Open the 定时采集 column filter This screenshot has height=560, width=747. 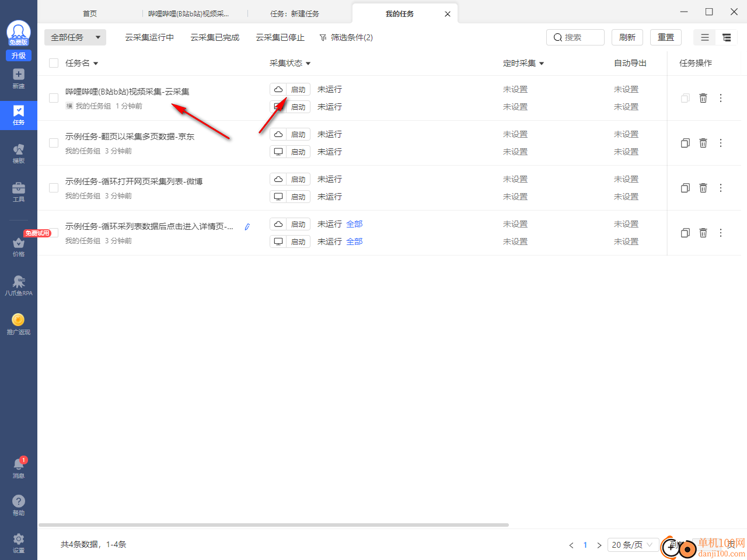point(542,64)
